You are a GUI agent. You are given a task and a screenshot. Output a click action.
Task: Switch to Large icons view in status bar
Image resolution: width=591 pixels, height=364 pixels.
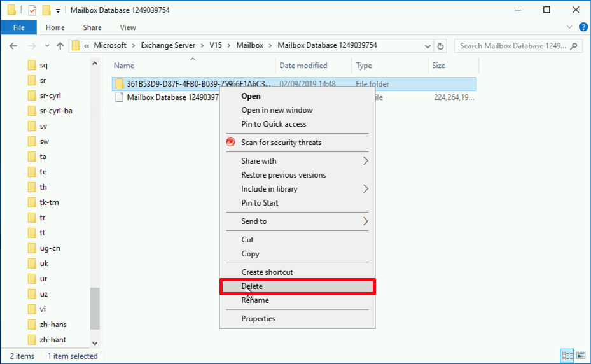click(x=581, y=356)
